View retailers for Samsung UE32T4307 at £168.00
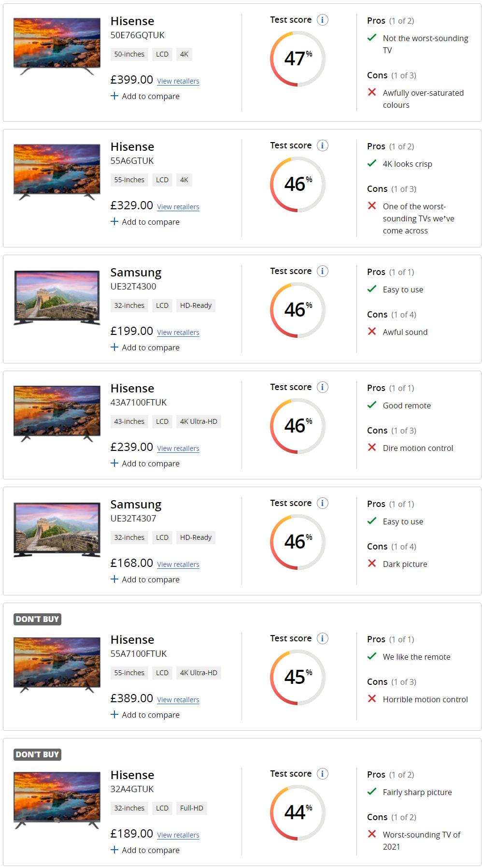 (178, 564)
